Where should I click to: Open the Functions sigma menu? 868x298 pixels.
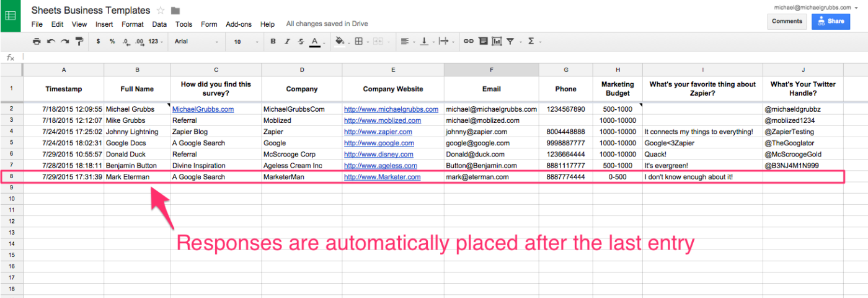tap(533, 42)
